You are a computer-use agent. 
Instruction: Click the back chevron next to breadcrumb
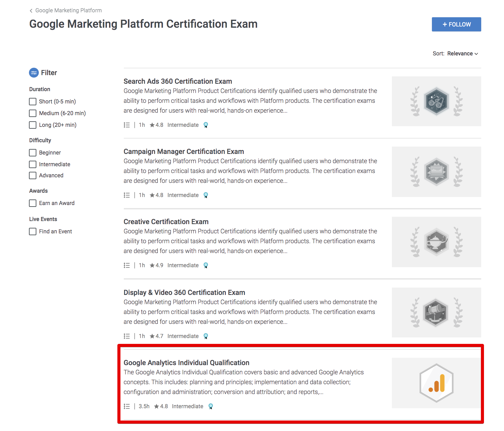[31, 10]
